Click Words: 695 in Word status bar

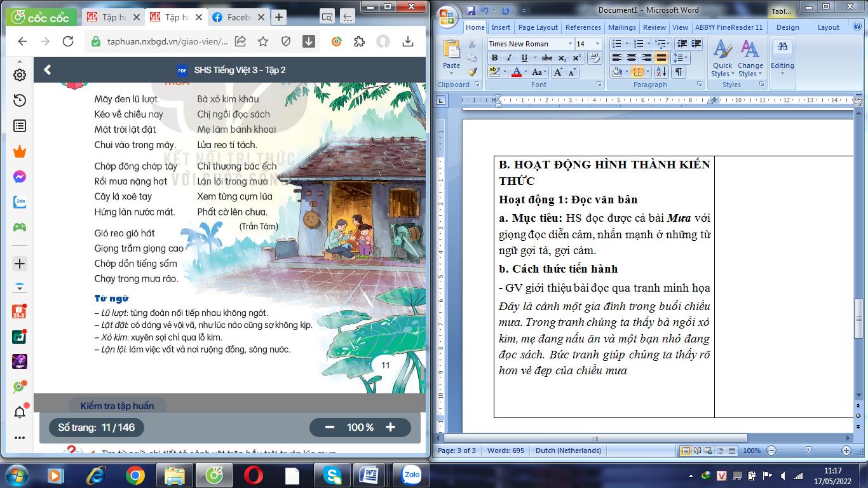[x=506, y=451]
